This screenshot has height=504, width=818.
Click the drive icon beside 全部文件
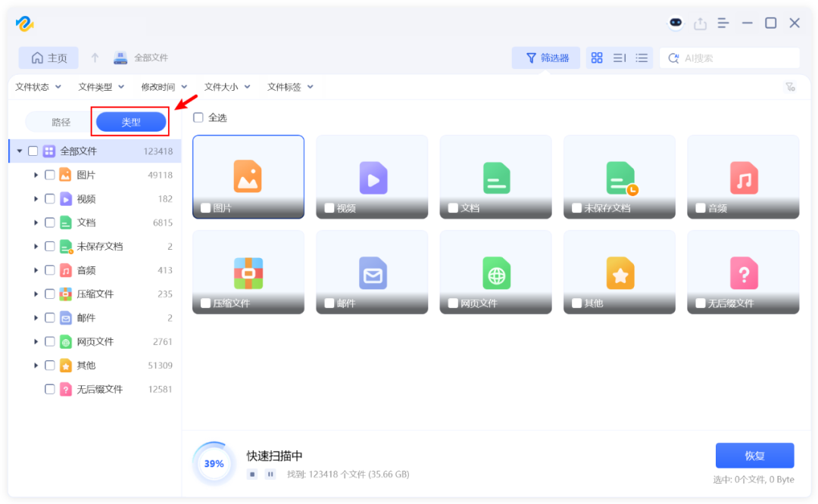(120, 58)
